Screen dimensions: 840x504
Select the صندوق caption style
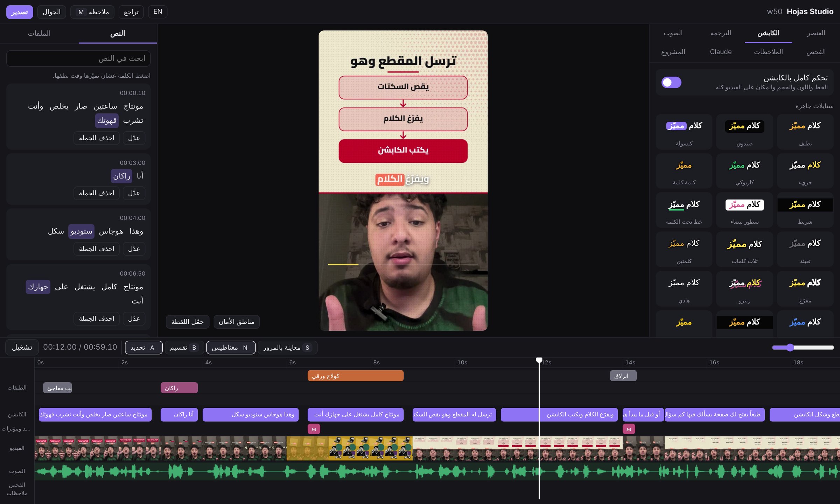tap(744, 132)
